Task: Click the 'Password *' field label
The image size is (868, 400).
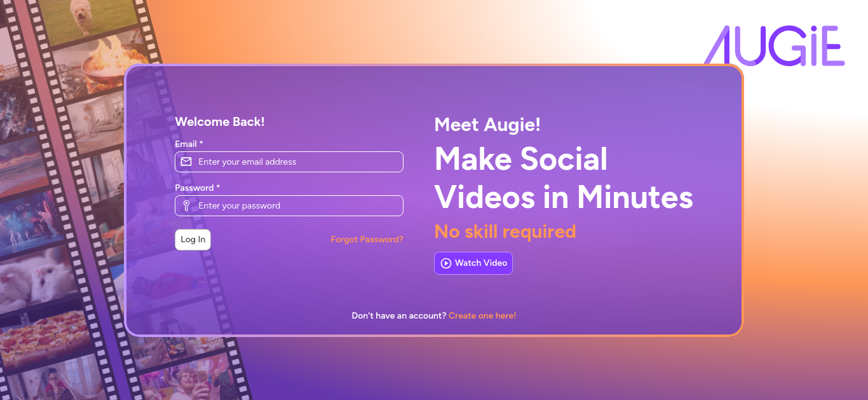Action: 198,188
